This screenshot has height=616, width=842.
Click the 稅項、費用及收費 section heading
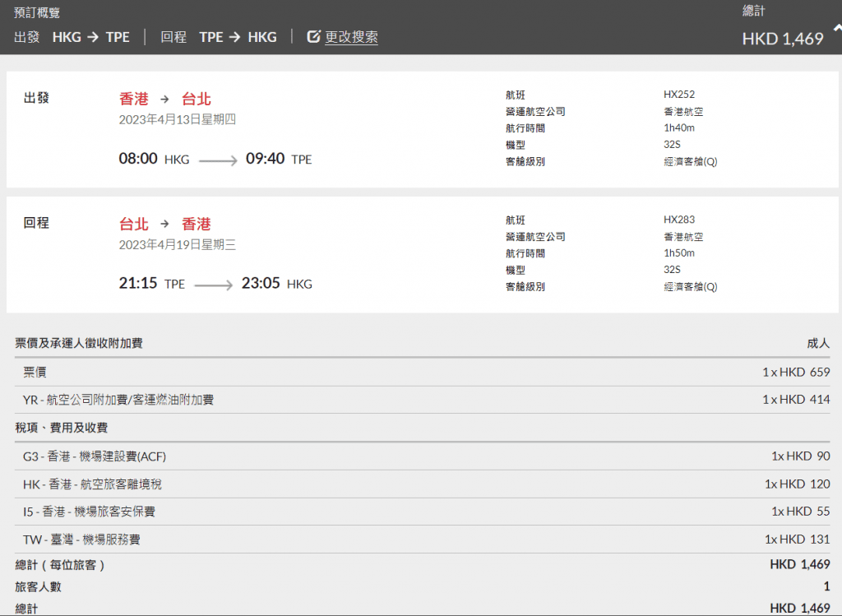coord(61,428)
